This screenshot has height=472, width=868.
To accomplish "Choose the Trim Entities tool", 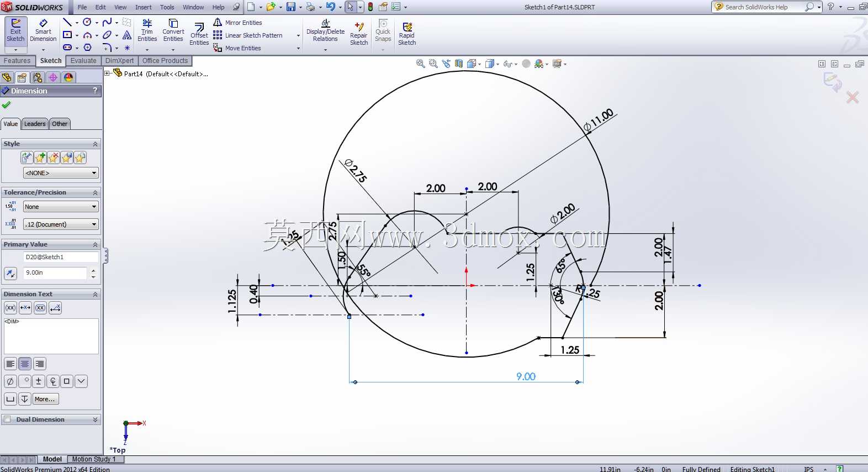I will click(x=147, y=31).
